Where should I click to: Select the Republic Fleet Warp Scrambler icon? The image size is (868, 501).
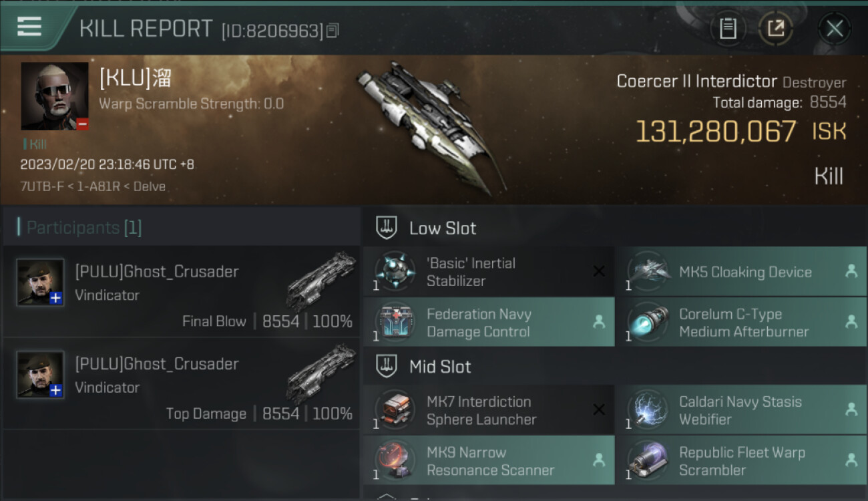click(x=647, y=461)
